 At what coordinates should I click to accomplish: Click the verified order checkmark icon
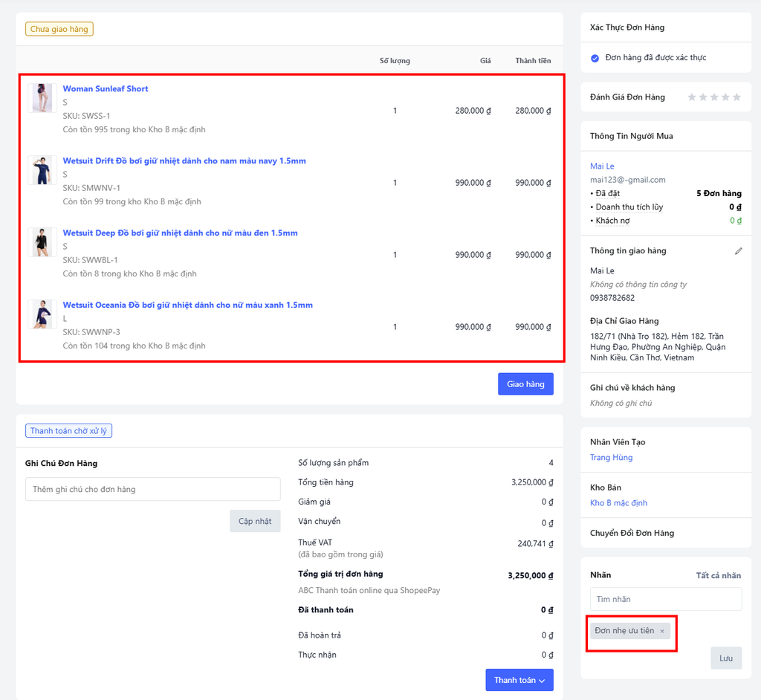pyautogui.click(x=595, y=58)
